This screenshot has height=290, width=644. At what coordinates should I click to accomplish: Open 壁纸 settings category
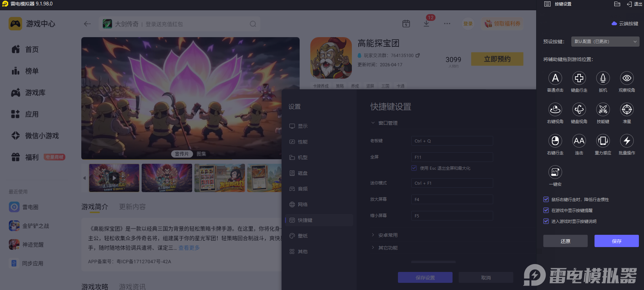click(319, 236)
